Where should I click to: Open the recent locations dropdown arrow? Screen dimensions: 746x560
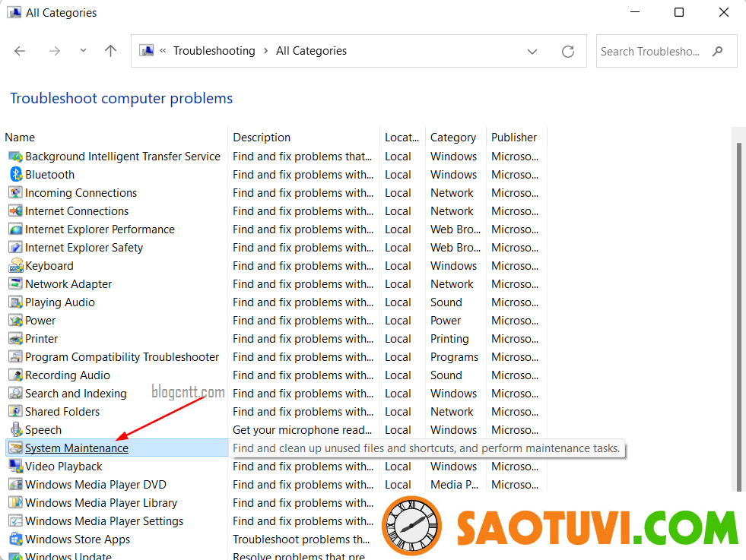tap(83, 50)
